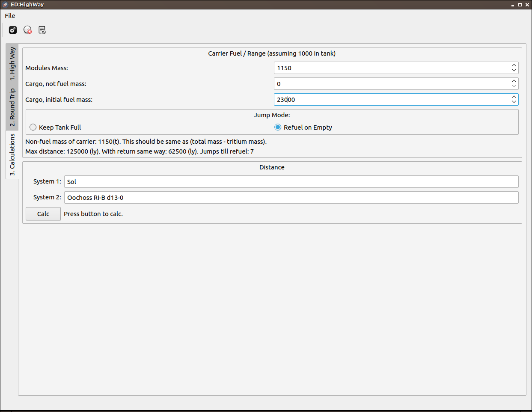
Task: Decrease Cargo, initial fuel mass value
Action: 514,102
